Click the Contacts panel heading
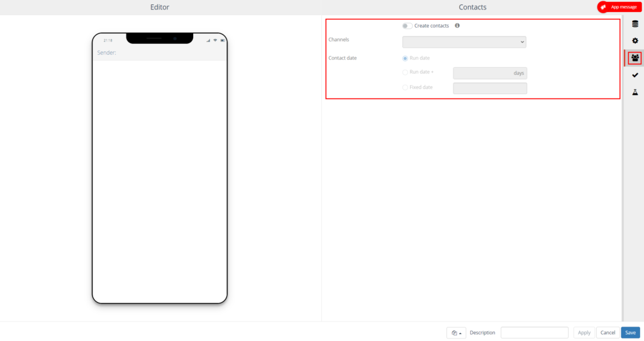 click(472, 7)
